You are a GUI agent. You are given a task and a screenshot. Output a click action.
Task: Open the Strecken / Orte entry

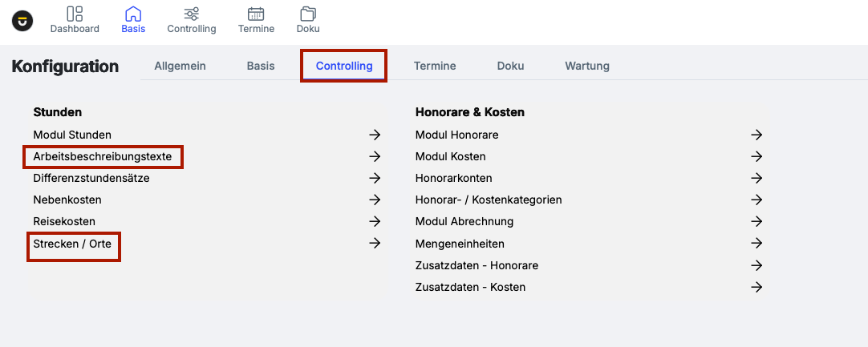pyautogui.click(x=72, y=243)
